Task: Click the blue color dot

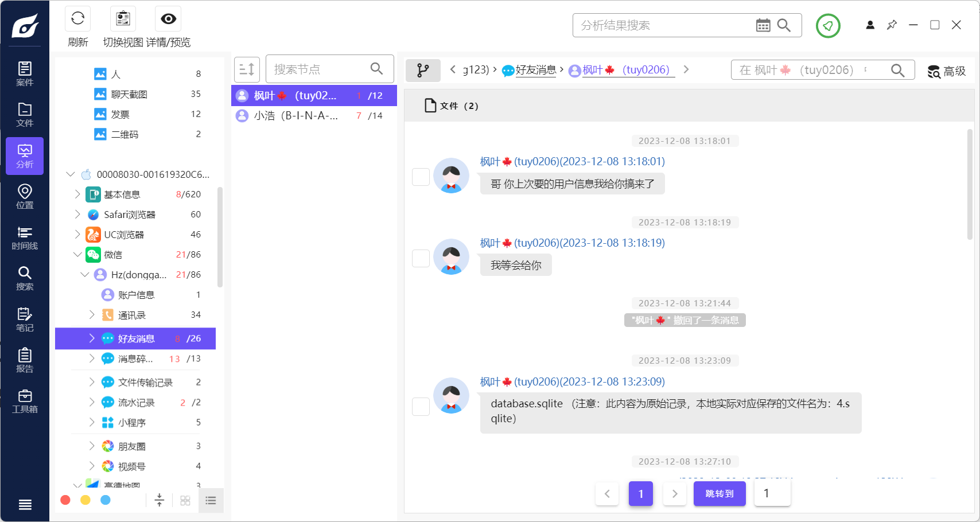Action: pos(106,500)
